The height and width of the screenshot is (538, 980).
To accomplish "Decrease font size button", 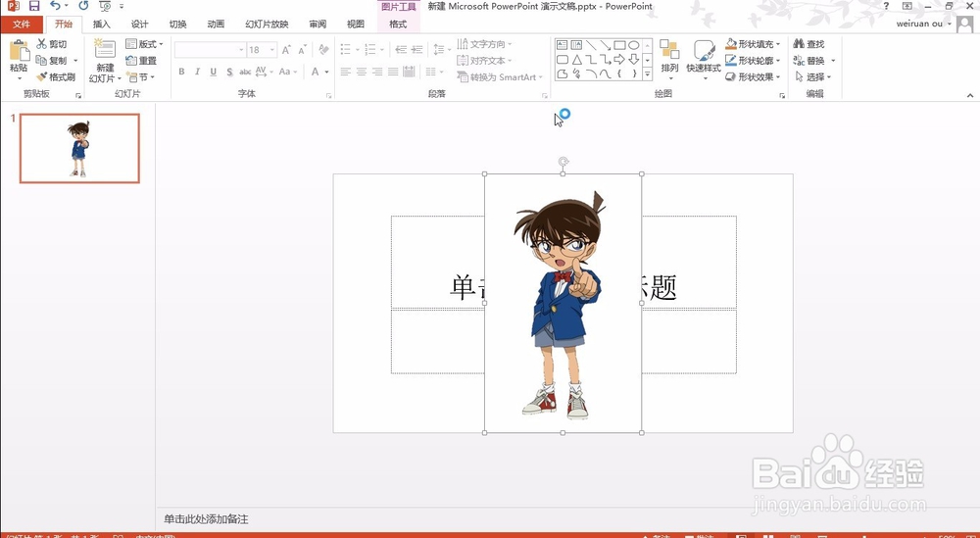I will (303, 49).
